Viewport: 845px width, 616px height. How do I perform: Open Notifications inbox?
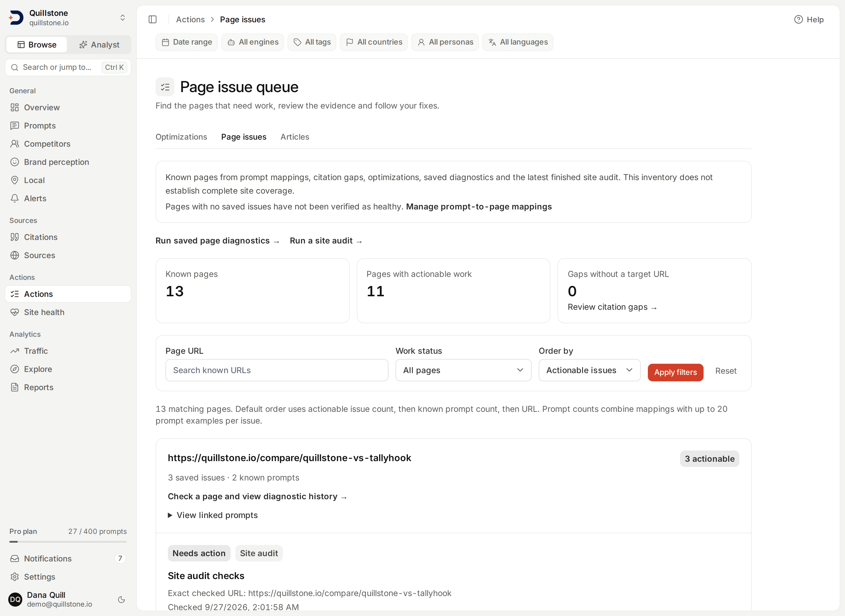[x=68, y=559]
